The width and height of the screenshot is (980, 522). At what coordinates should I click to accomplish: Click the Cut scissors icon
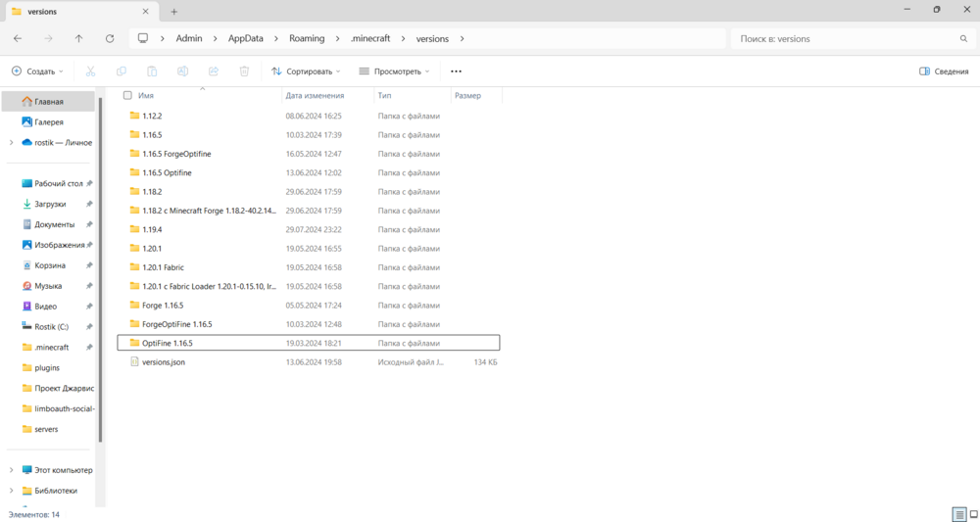click(90, 71)
